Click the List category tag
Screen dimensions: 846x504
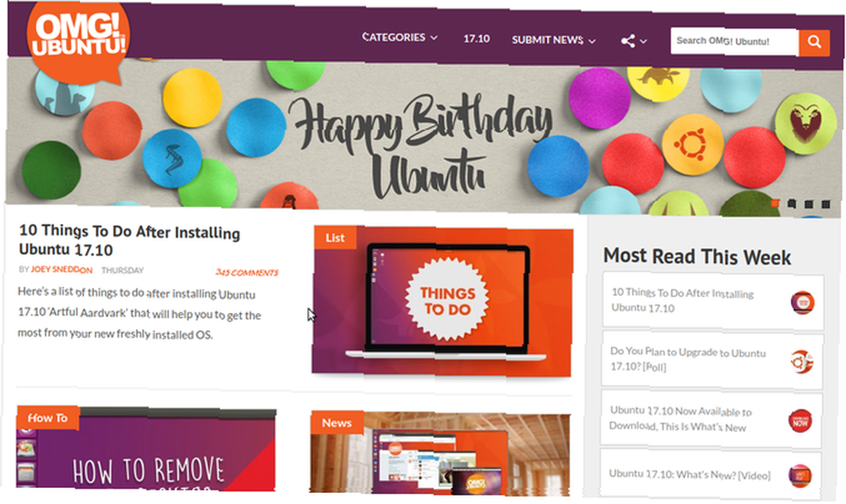click(x=335, y=238)
